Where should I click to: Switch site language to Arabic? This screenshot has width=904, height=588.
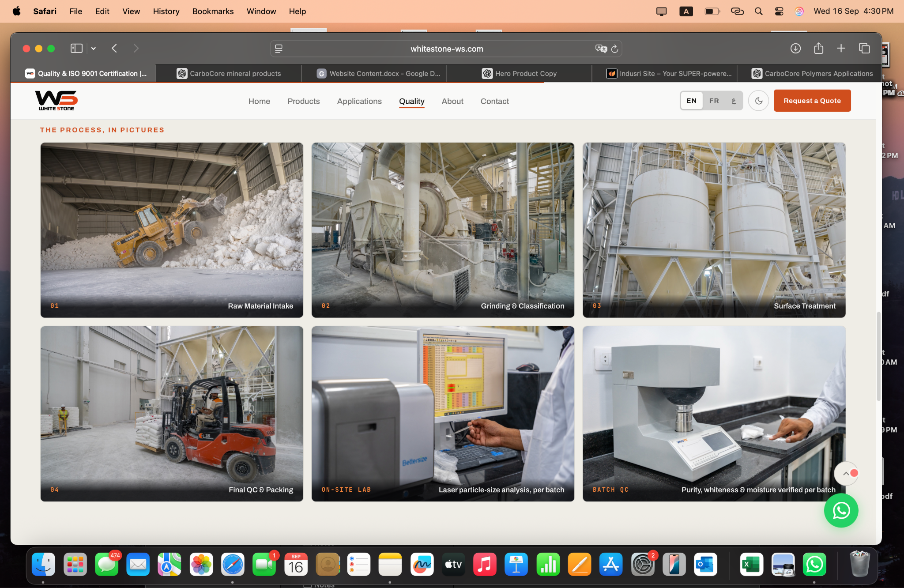click(x=734, y=101)
